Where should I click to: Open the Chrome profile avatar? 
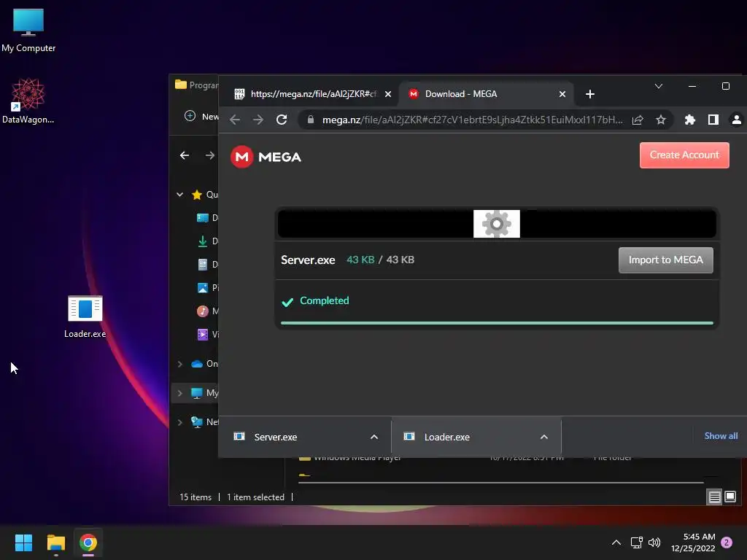point(736,120)
